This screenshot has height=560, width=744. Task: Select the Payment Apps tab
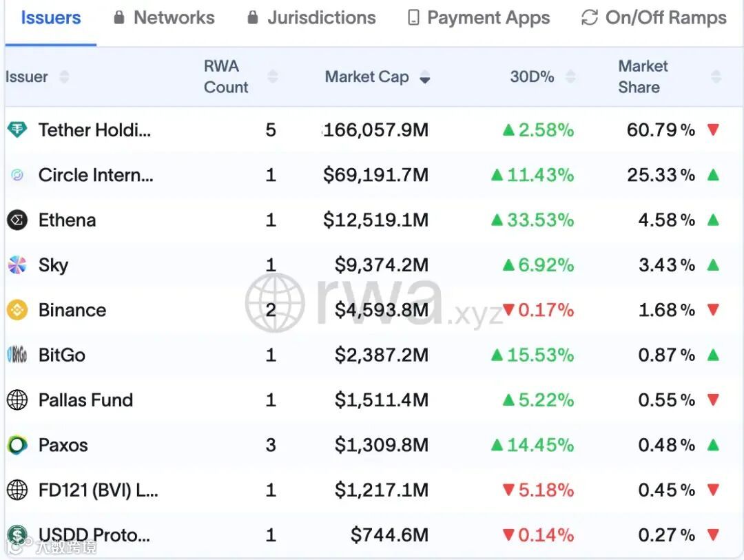479,18
